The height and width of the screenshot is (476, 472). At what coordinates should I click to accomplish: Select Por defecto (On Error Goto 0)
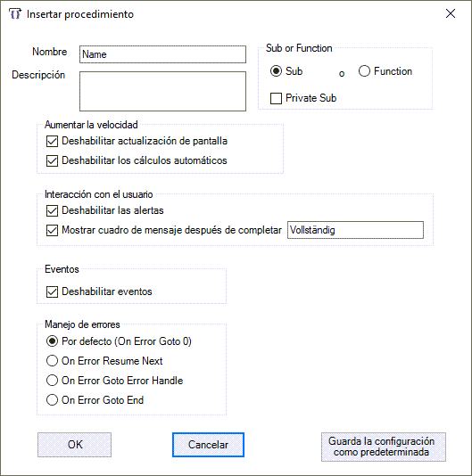coord(52,341)
